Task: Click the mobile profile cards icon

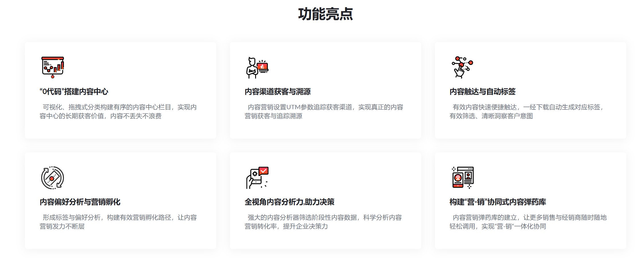Action: click(x=462, y=178)
